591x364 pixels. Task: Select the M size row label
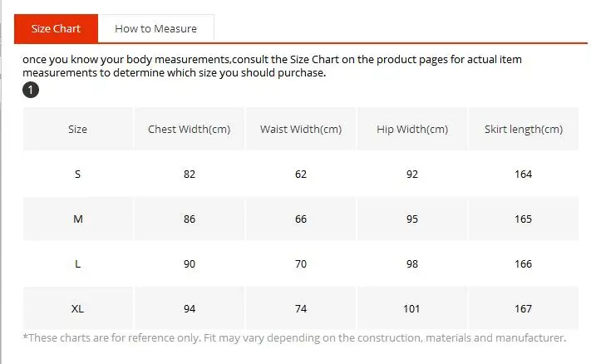pyautogui.click(x=77, y=219)
